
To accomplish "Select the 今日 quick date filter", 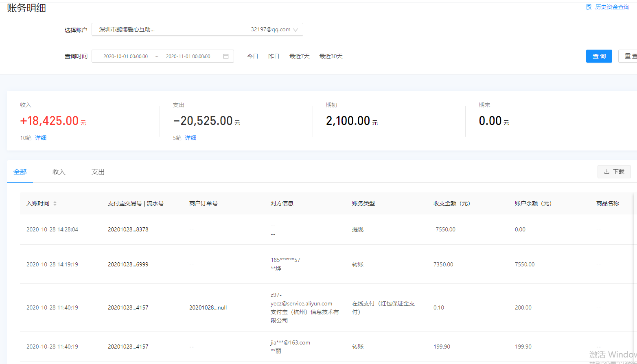I will (x=252, y=56).
